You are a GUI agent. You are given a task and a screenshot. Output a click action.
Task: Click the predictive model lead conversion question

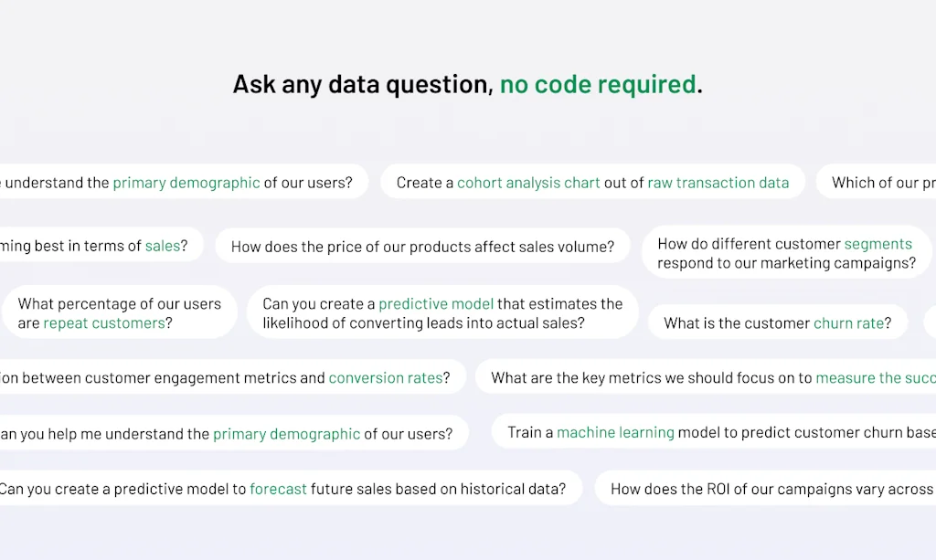point(441,312)
